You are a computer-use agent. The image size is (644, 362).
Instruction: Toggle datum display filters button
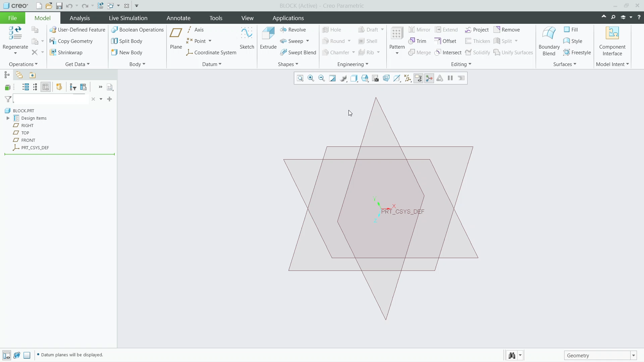coord(408,78)
